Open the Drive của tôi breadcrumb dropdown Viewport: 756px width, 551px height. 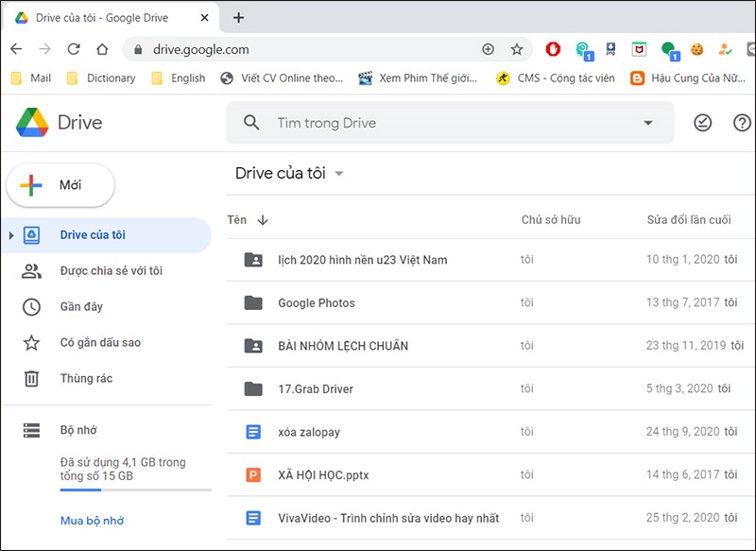point(339,173)
